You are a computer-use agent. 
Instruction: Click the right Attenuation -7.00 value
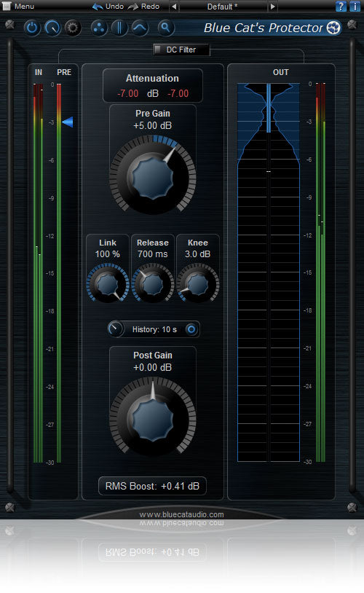(178, 93)
